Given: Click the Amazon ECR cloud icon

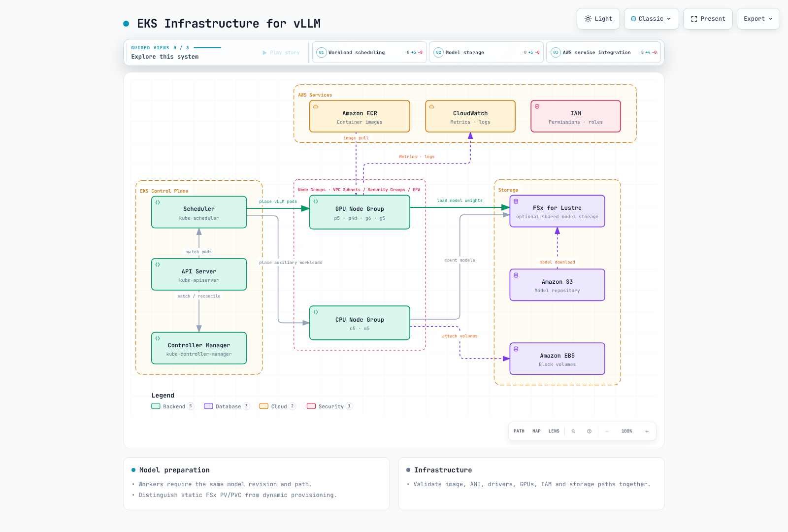Looking at the screenshot, I should pos(316,106).
